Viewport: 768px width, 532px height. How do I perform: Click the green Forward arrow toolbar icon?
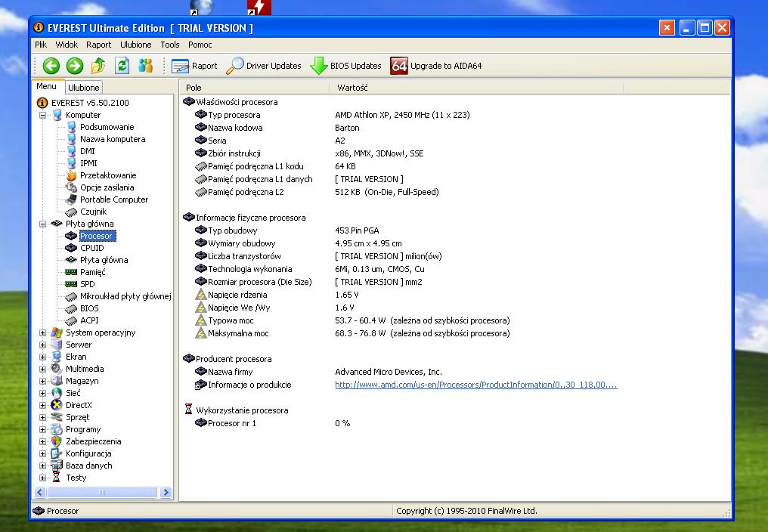click(74, 66)
